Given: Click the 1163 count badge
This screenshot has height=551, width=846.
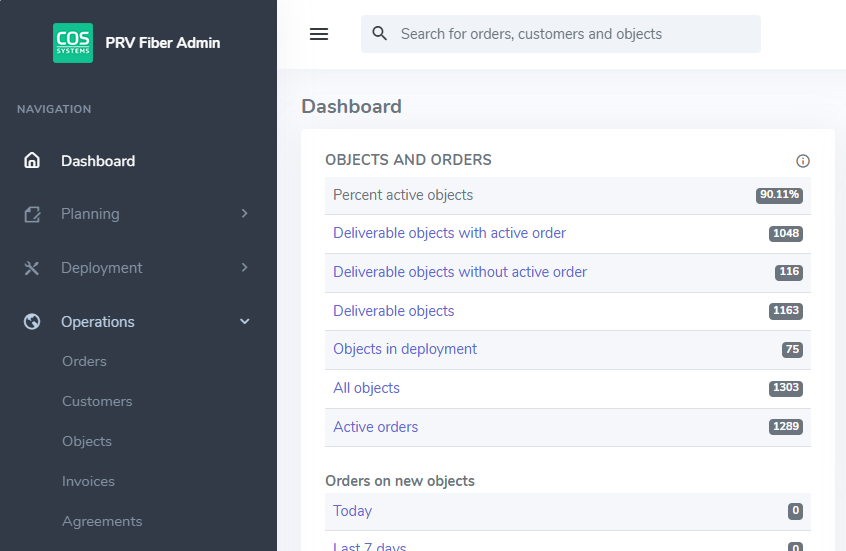Looking at the screenshot, I should pos(786,310).
